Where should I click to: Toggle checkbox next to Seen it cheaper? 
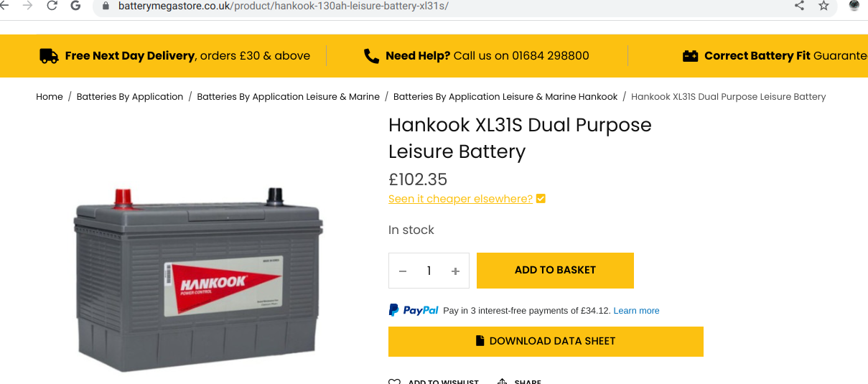point(541,199)
